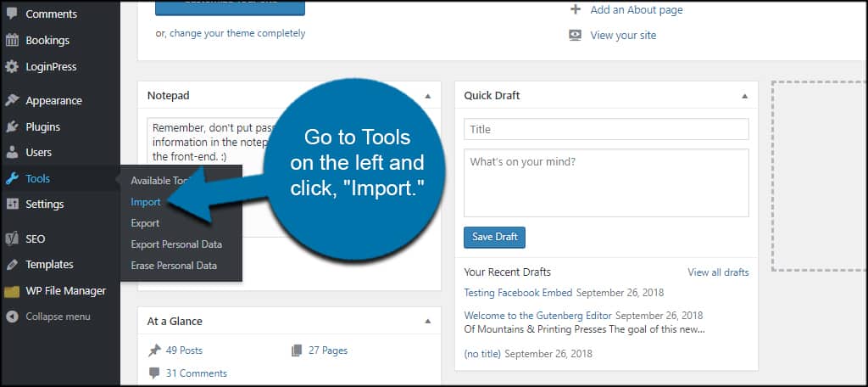Select Export Personal Data in submenu
Screen dimensions: 868x387
[x=176, y=244]
